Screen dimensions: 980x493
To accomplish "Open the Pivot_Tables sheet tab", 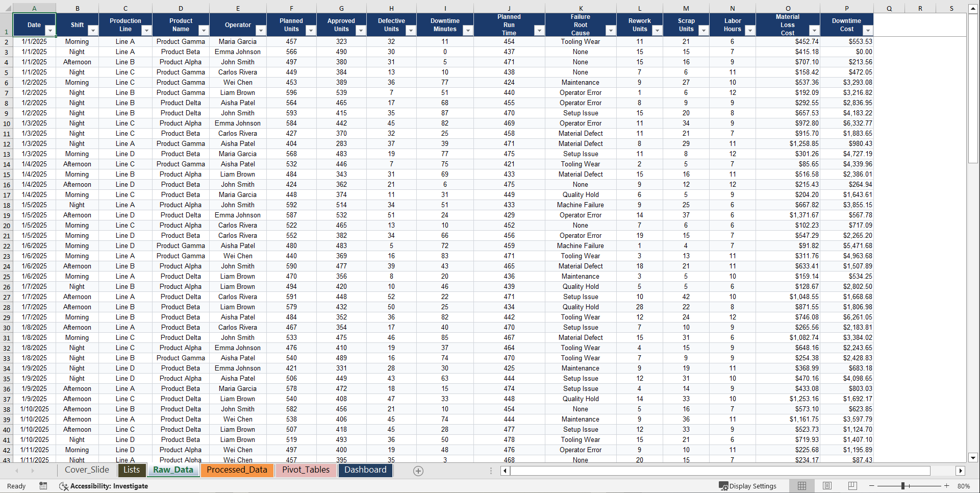I will coord(305,470).
